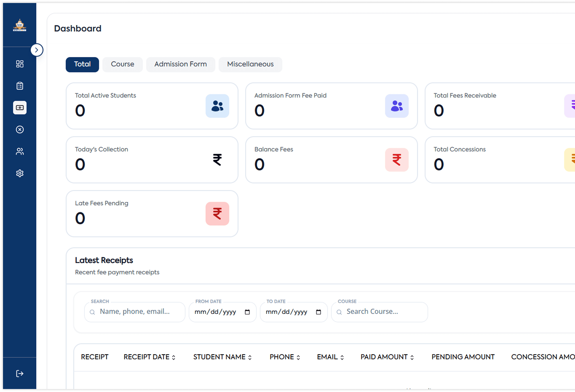
Task: Sort by Student Name column
Action: click(x=222, y=357)
